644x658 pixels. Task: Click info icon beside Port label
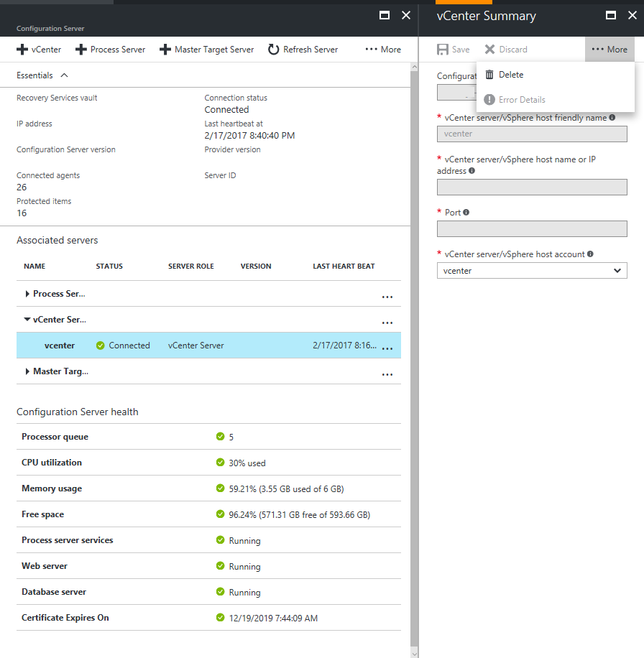tap(466, 213)
